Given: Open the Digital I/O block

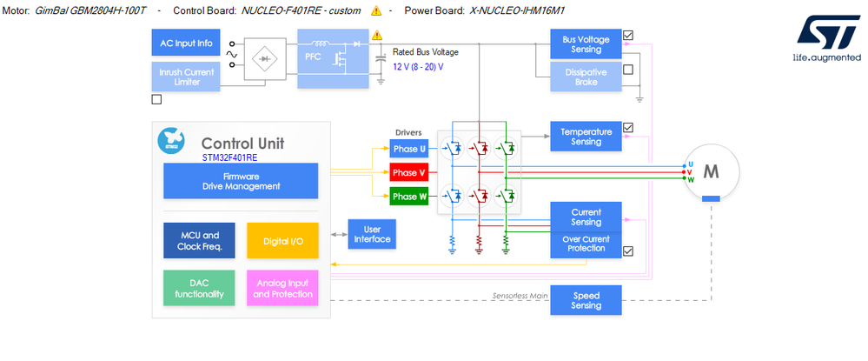Looking at the screenshot, I should (282, 241).
